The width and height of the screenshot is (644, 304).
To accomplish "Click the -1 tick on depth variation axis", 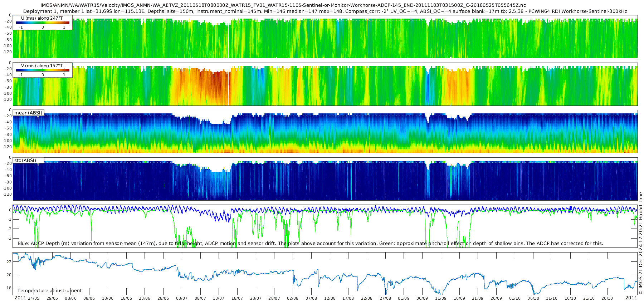I will [10, 220].
